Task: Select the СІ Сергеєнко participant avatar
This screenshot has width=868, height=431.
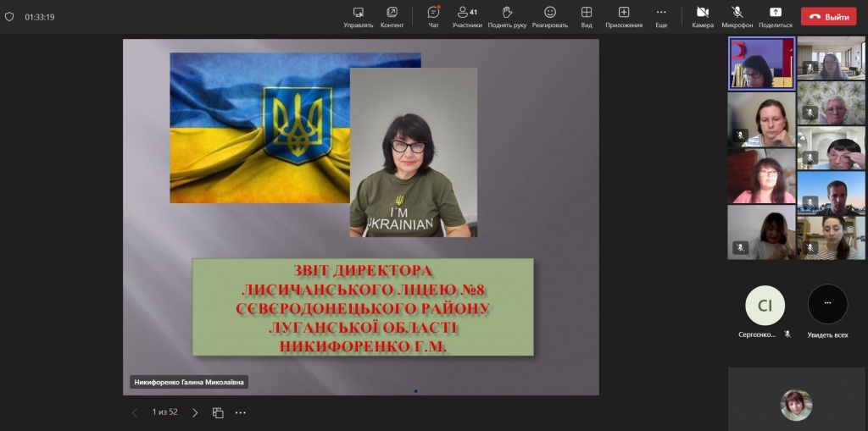Action: coord(765,305)
